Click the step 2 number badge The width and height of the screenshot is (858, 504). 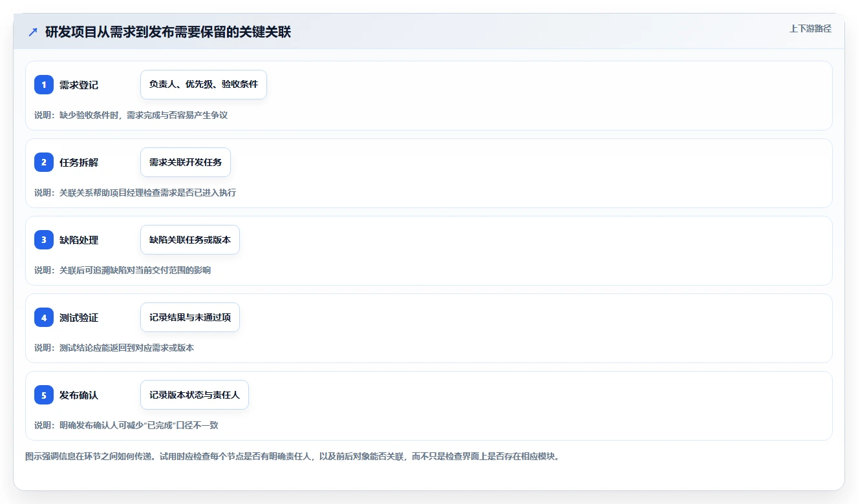(44, 162)
